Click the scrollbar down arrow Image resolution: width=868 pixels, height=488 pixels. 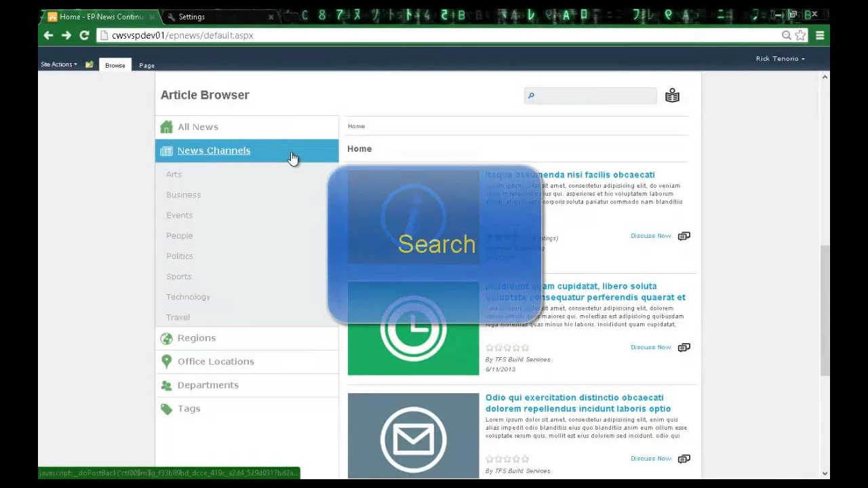825,473
